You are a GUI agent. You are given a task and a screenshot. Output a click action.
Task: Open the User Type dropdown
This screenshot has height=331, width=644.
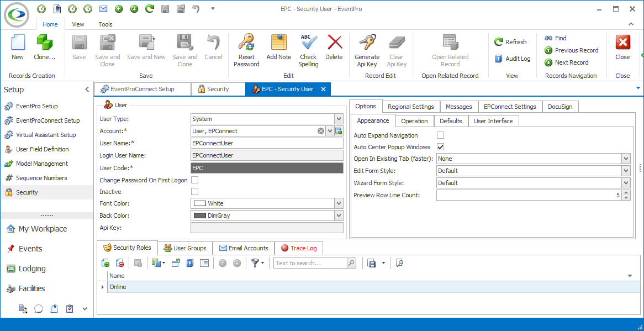(339, 119)
